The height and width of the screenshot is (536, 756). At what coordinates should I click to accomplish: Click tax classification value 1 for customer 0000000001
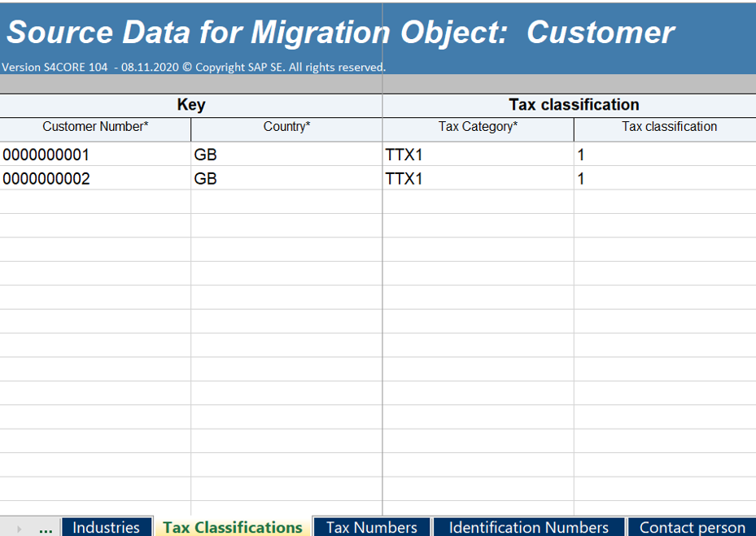(665, 155)
